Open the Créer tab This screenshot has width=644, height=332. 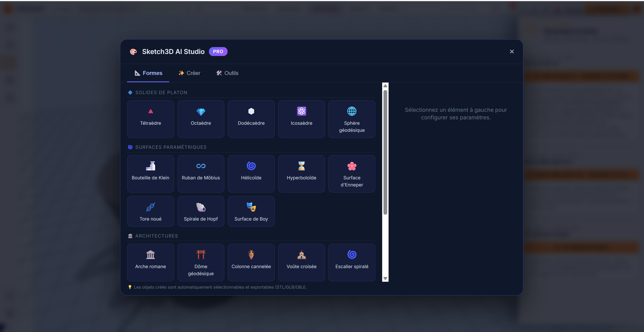click(x=189, y=73)
